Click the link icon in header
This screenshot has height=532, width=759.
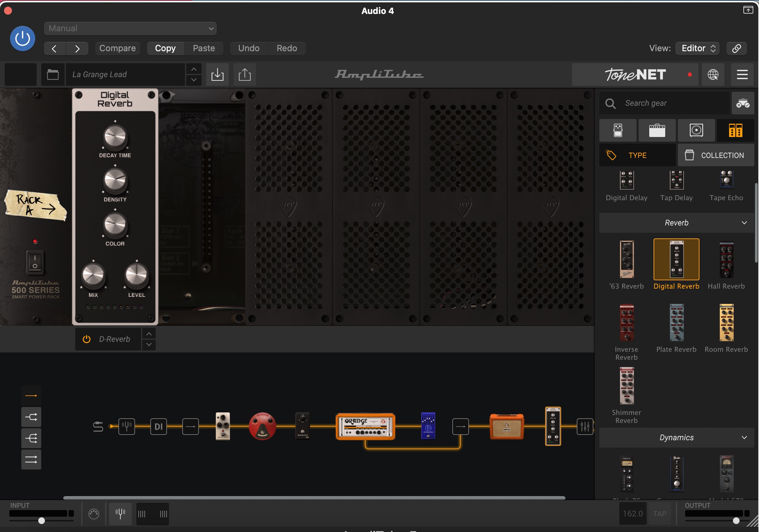pos(737,49)
